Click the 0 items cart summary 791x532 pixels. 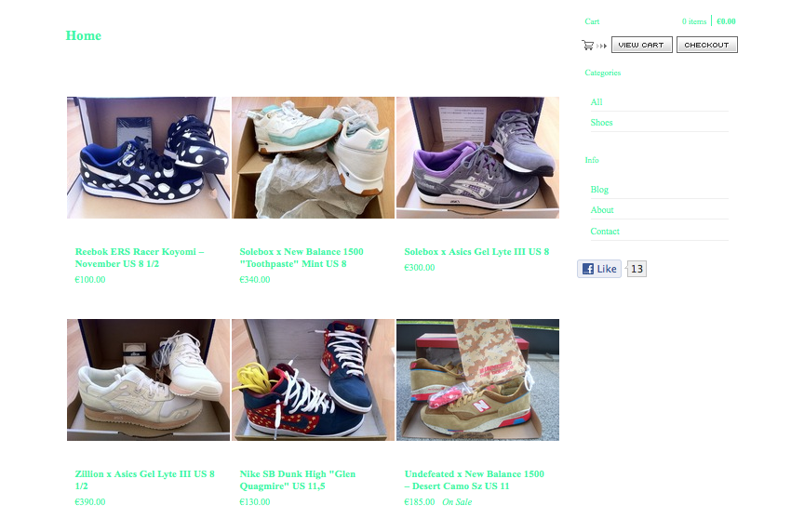click(694, 21)
